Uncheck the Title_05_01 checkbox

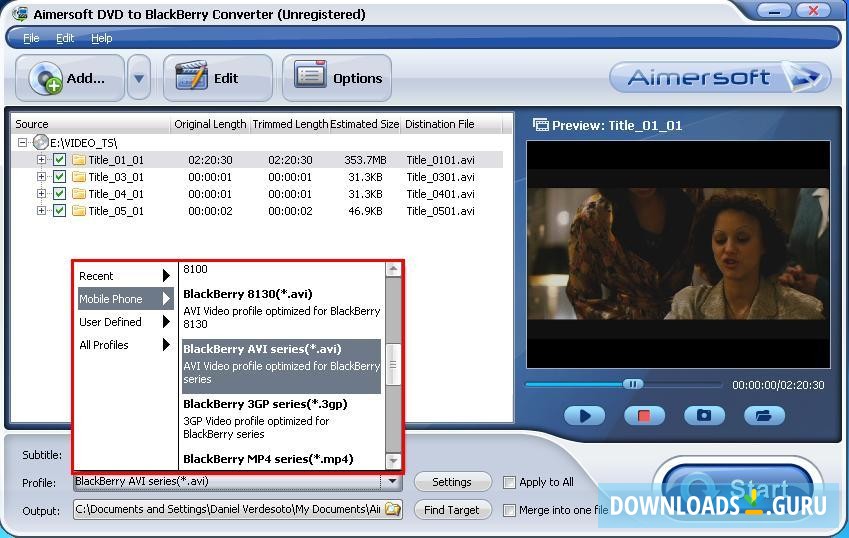pyautogui.click(x=60, y=211)
